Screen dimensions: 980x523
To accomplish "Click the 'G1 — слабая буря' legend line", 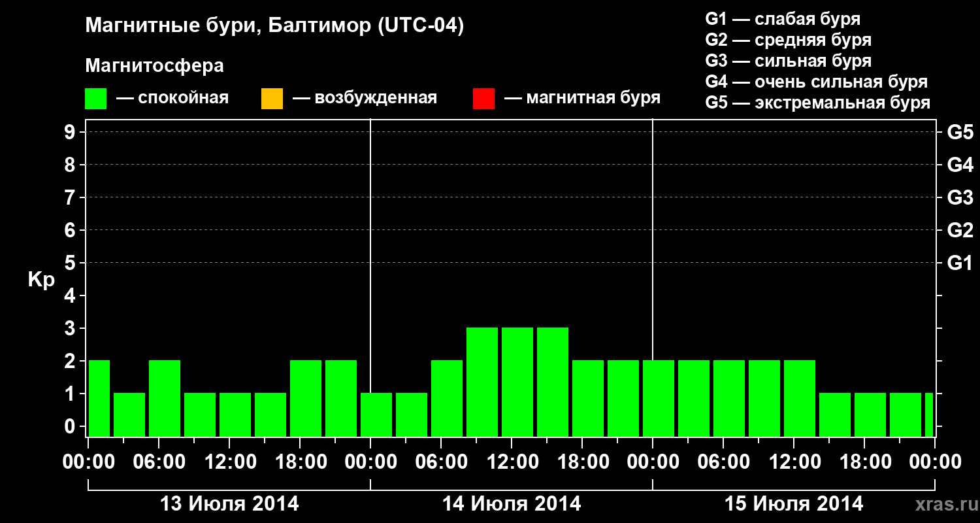I will [783, 19].
